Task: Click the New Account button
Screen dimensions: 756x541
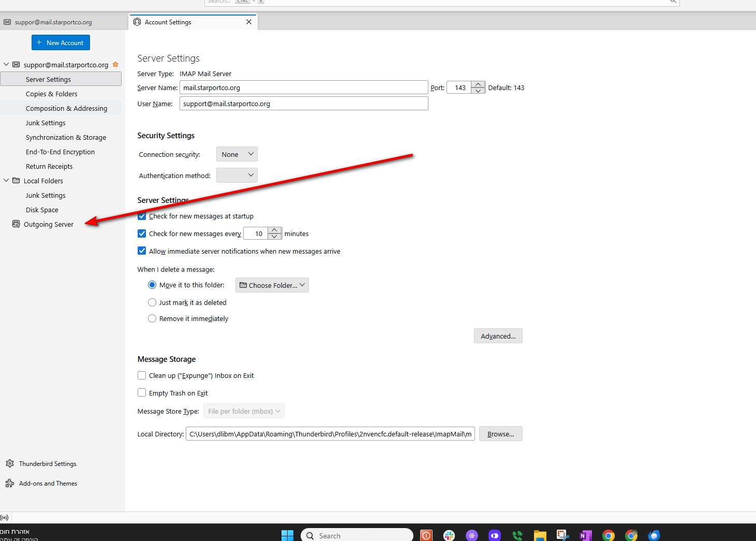Action: pyautogui.click(x=61, y=42)
